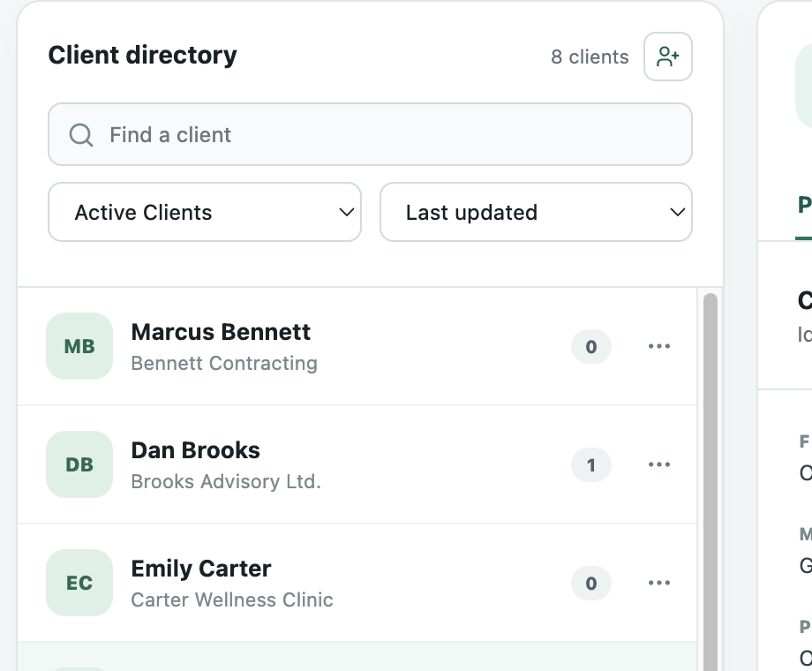Click the client list vertical scrollbar
Viewport: 812px width, 671px height.
(x=710, y=482)
